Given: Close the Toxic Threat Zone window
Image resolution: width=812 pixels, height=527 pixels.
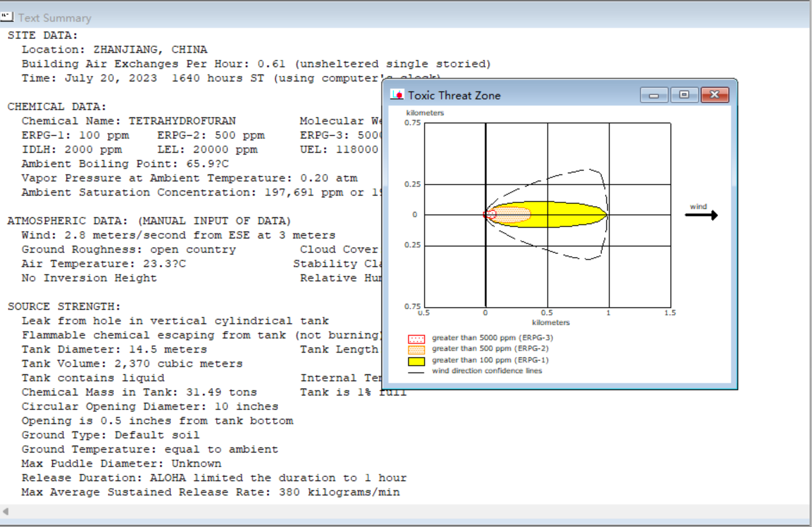Looking at the screenshot, I should 715,95.
